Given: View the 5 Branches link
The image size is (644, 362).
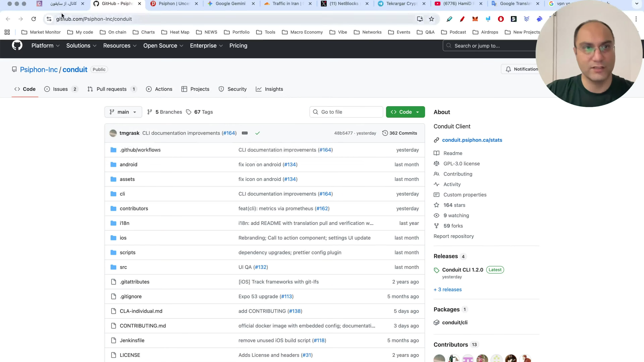Looking at the screenshot, I should click(165, 112).
